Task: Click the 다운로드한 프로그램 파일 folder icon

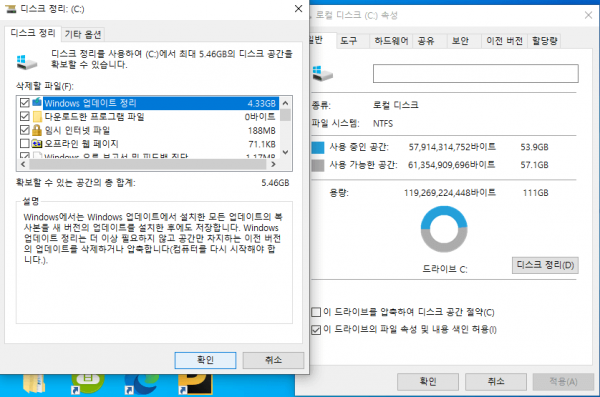Action: tap(37, 116)
